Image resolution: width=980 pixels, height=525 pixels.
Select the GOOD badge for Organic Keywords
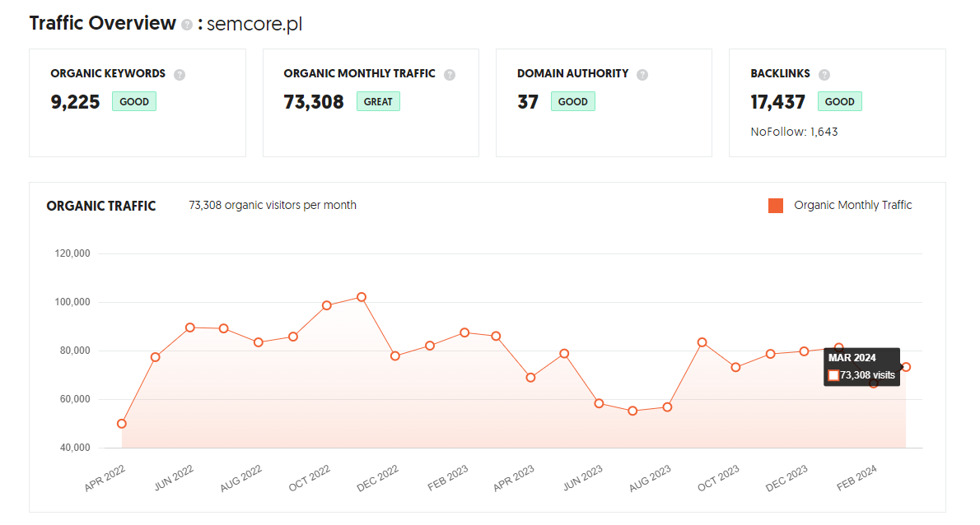point(134,101)
